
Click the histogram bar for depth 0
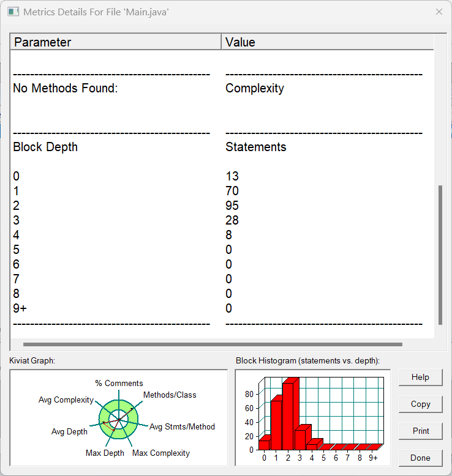coord(264,445)
